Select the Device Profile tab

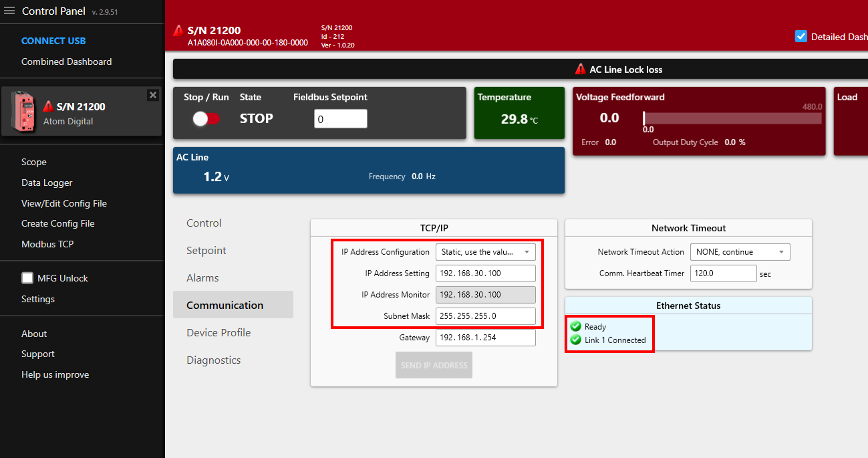tap(219, 333)
